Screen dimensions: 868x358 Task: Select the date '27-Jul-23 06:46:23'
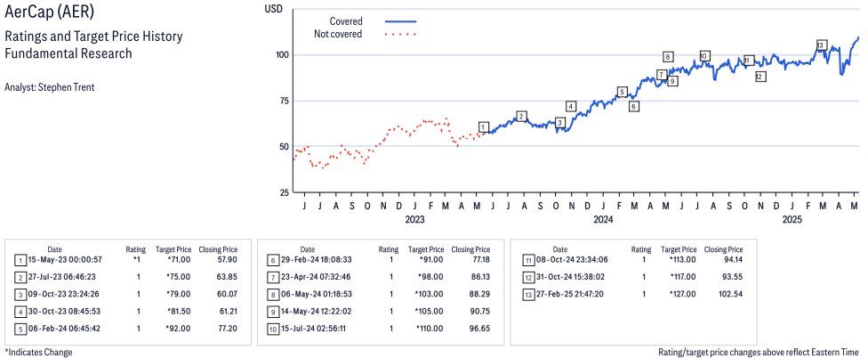coord(64,277)
